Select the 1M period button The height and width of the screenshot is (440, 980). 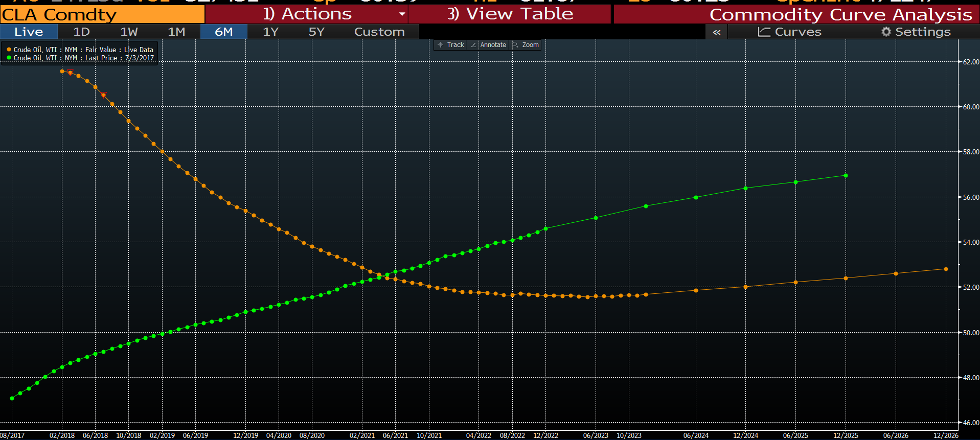[176, 32]
